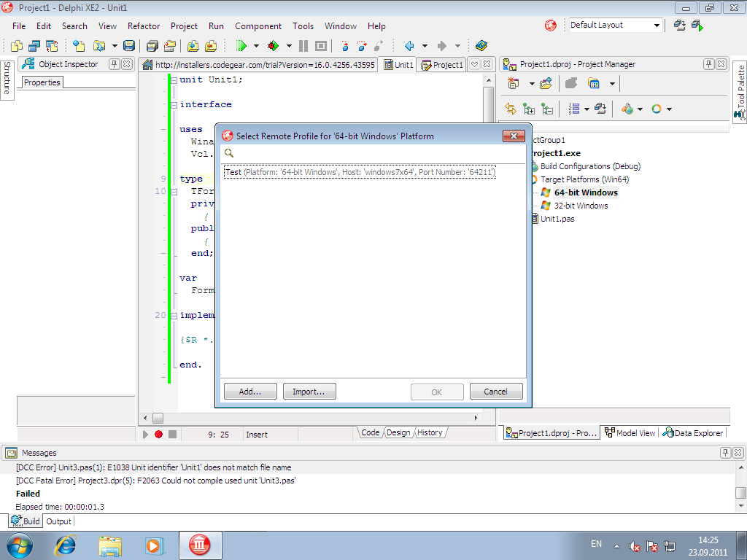Click the Expand All tree icon in Project Manager
This screenshot has height=560, width=747.
(529, 109)
